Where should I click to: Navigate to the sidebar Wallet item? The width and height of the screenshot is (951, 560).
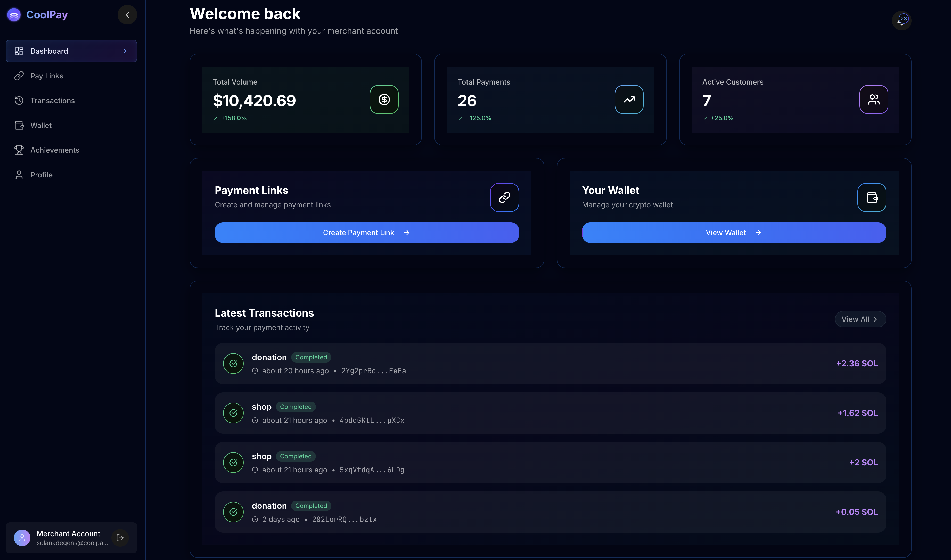click(x=71, y=125)
